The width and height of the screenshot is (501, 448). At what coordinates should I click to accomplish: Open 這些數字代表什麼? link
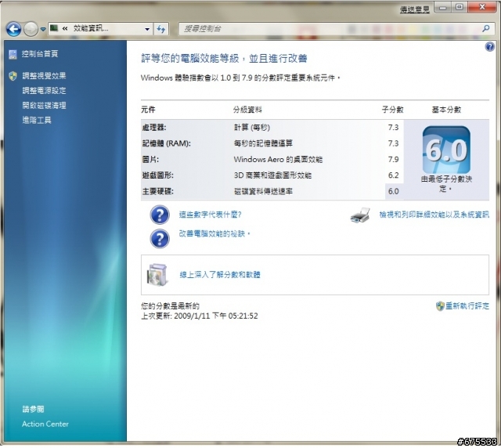pos(211,215)
